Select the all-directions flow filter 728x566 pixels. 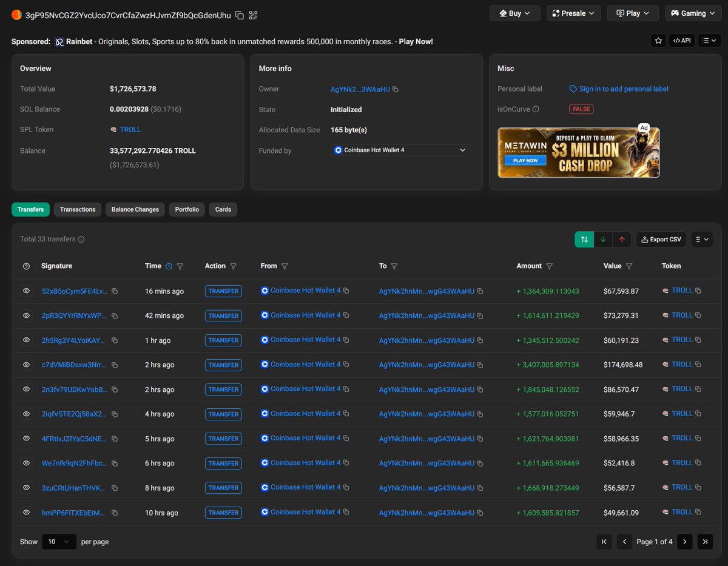pyautogui.click(x=584, y=239)
